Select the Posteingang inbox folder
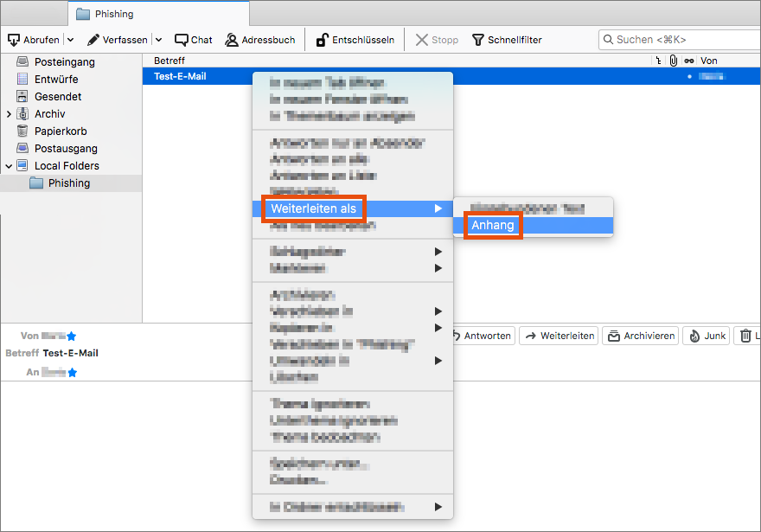 point(64,62)
